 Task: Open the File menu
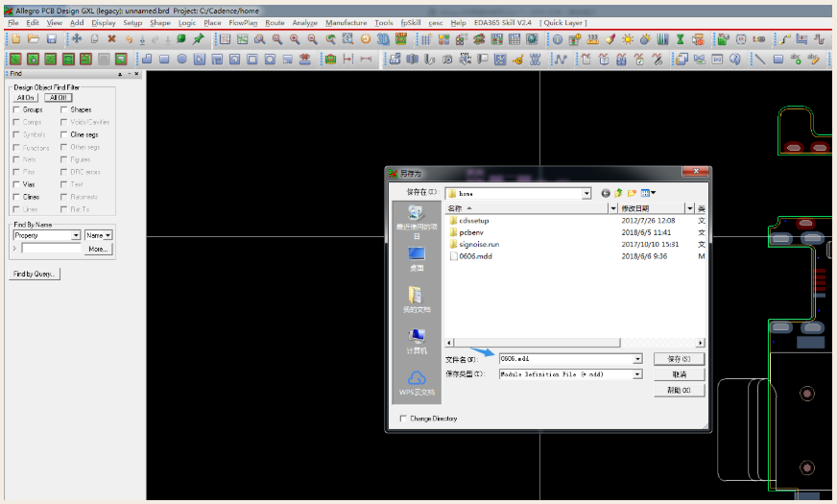(13, 22)
